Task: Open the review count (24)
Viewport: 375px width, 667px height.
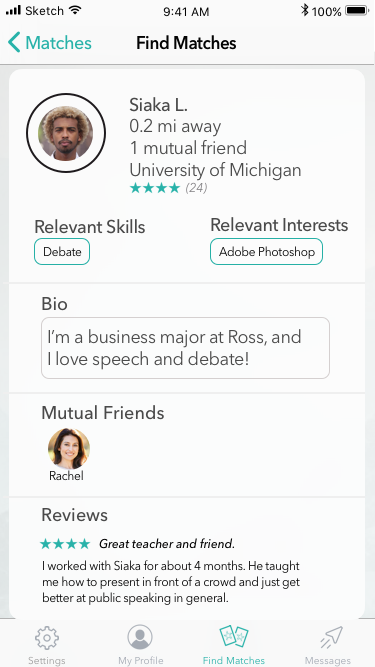Action: pyautogui.click(x=196, y=188)
